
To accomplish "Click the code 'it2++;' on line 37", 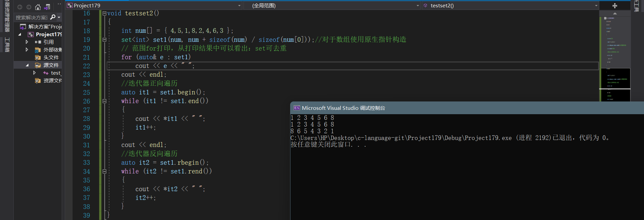I will (146, 198).
